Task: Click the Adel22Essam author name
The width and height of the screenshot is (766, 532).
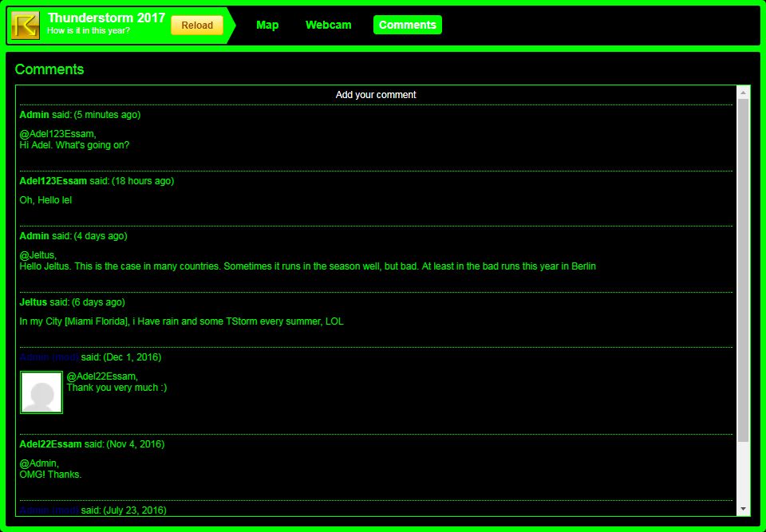Action: [51, 444]
